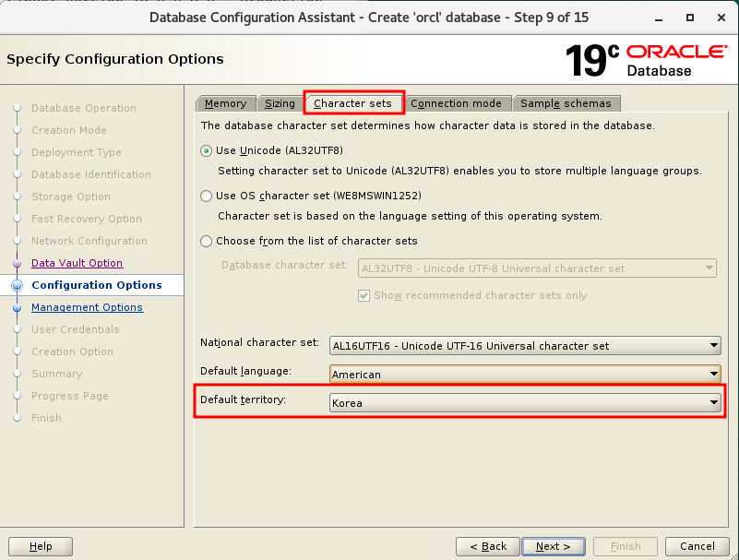Screen dimensions: 739x560
Task: Click the Finish step in sidebar
Action: tap(46, 418)
